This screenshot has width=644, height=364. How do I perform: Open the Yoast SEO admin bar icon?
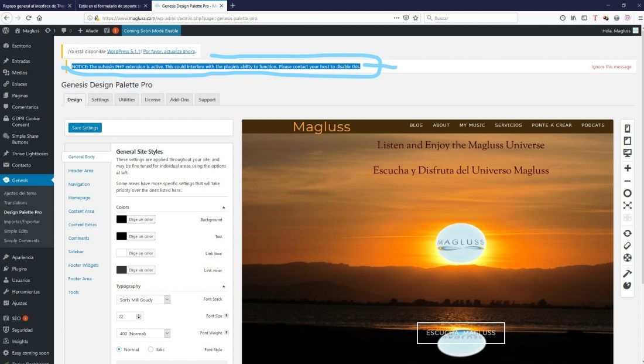(x=107, y=30)
